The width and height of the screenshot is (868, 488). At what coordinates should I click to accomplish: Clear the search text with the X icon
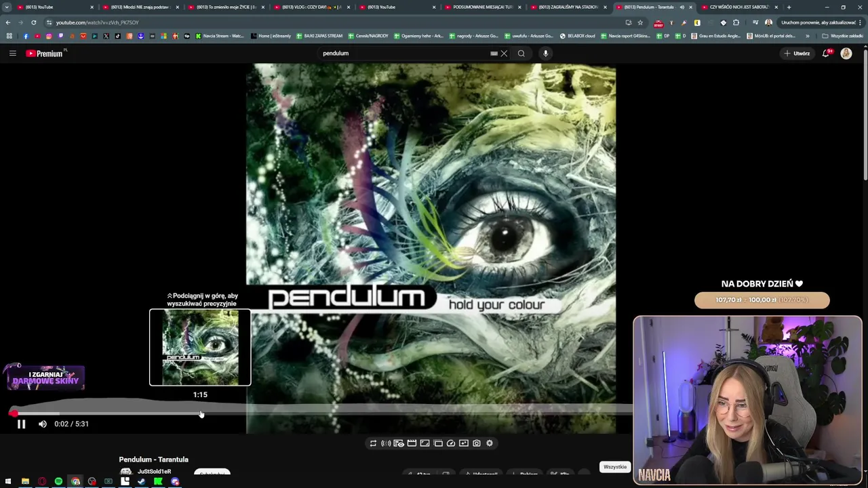[504, 54]
